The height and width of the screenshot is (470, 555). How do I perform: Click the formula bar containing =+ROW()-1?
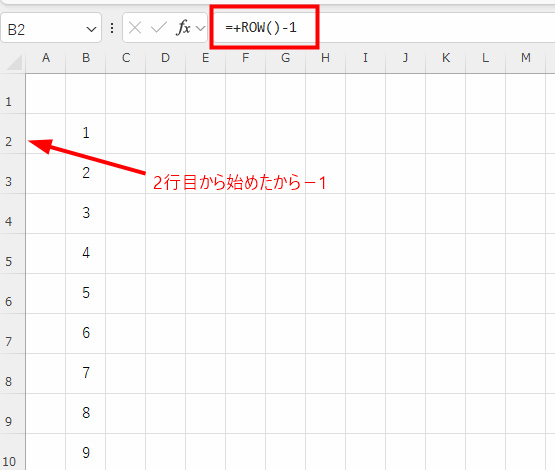click(x=383, y=28)
